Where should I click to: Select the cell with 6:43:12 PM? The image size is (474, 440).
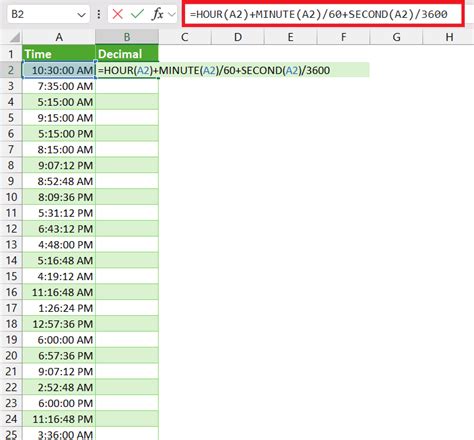(59, 229)
